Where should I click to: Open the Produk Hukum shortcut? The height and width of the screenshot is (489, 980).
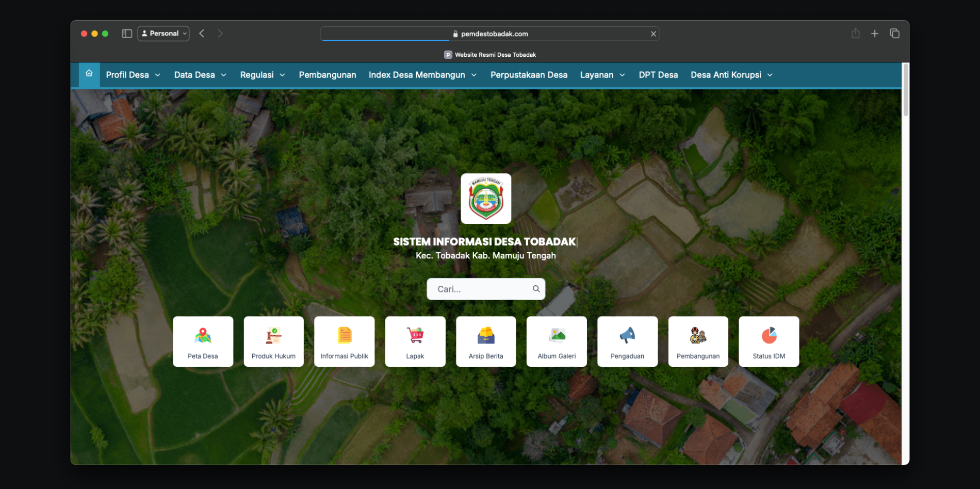(x=273, y=341)
